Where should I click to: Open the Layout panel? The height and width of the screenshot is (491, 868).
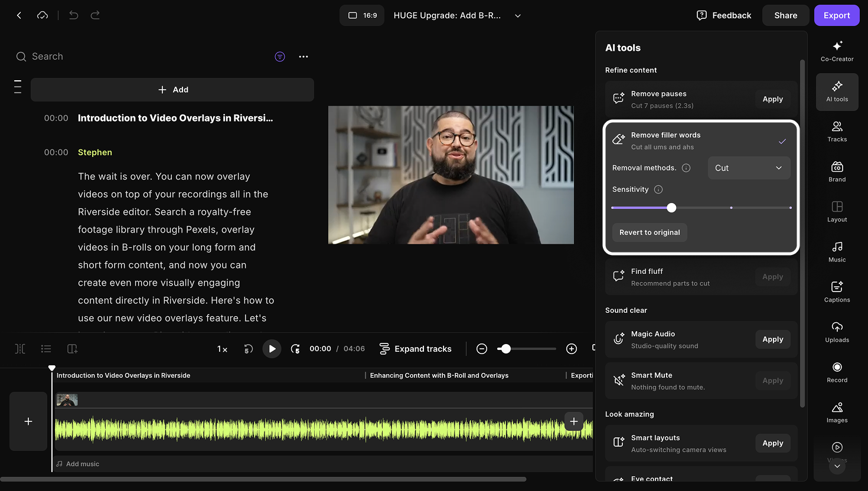837,211
